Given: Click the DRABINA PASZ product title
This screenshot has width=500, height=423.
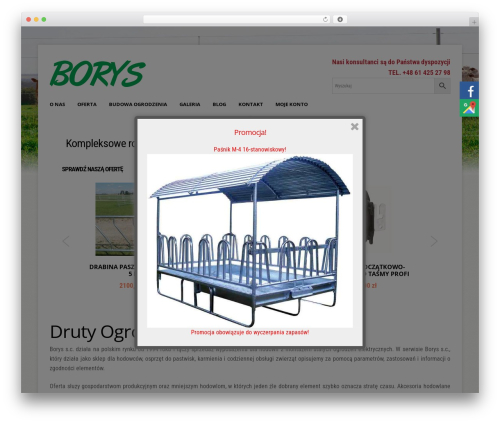Looking at the screenshot, I should (x=112, y=270).
